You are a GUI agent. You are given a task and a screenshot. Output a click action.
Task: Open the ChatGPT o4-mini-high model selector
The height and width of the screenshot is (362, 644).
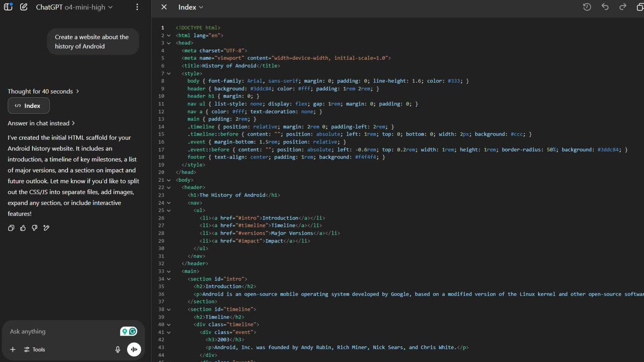(74, 7)
